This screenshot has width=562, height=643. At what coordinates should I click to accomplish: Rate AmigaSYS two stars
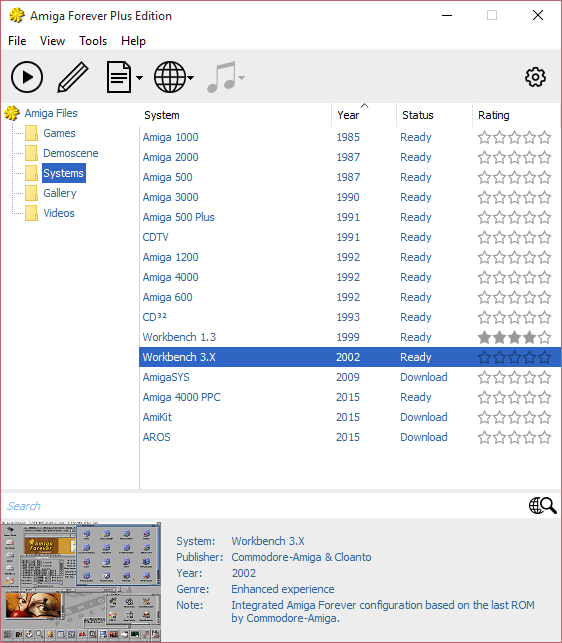500,378
